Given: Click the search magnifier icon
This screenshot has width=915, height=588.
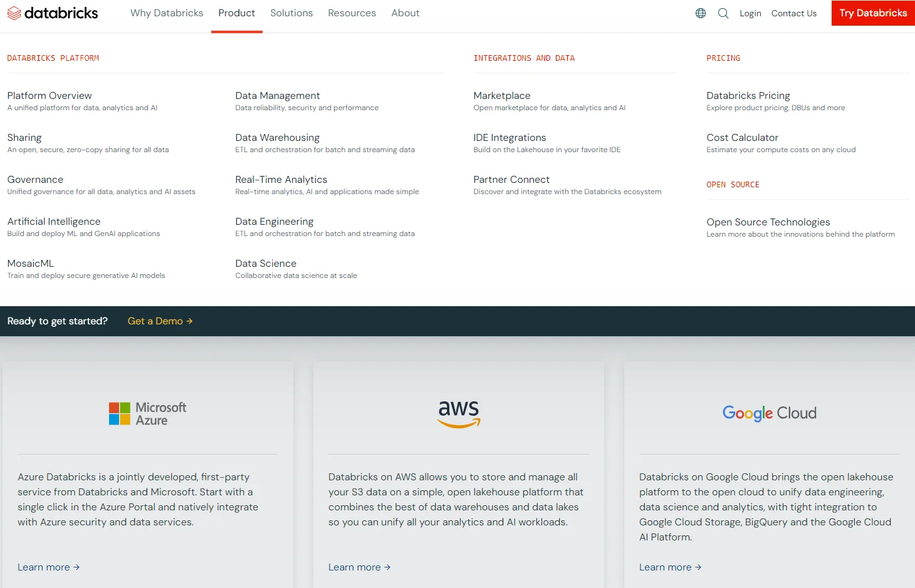Looking at the screenshot, I should tap(723, 13).
